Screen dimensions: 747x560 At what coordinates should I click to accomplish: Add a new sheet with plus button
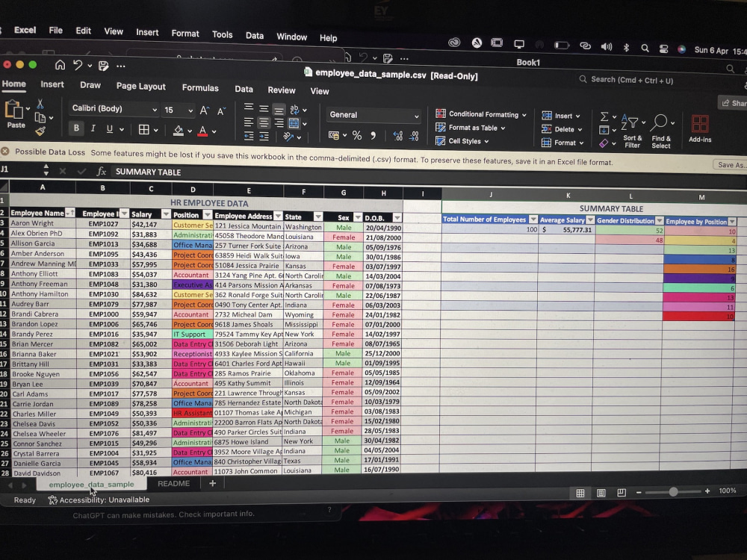(212, 483)
